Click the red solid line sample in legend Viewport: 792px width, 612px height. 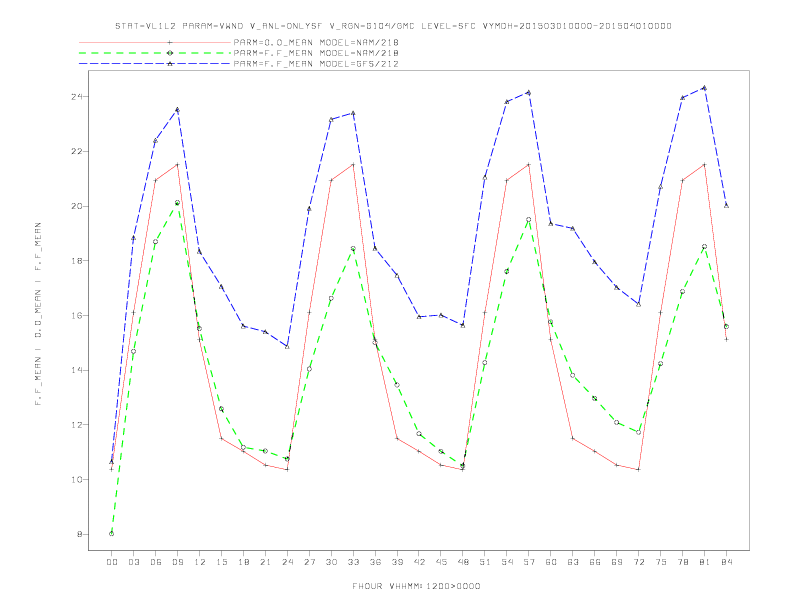[x=155, y=42]
